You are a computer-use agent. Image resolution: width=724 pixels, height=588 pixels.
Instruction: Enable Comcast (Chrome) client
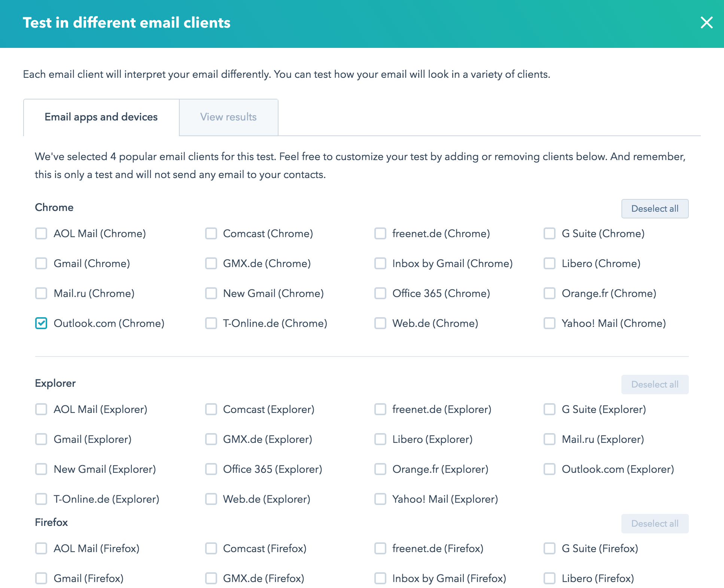[x=211, y=233]
